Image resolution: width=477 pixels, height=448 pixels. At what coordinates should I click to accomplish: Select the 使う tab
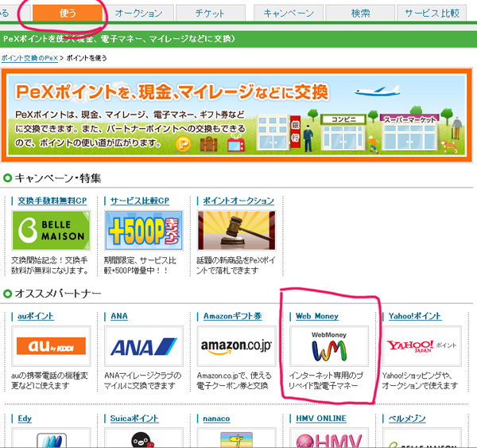click(68, 13)
